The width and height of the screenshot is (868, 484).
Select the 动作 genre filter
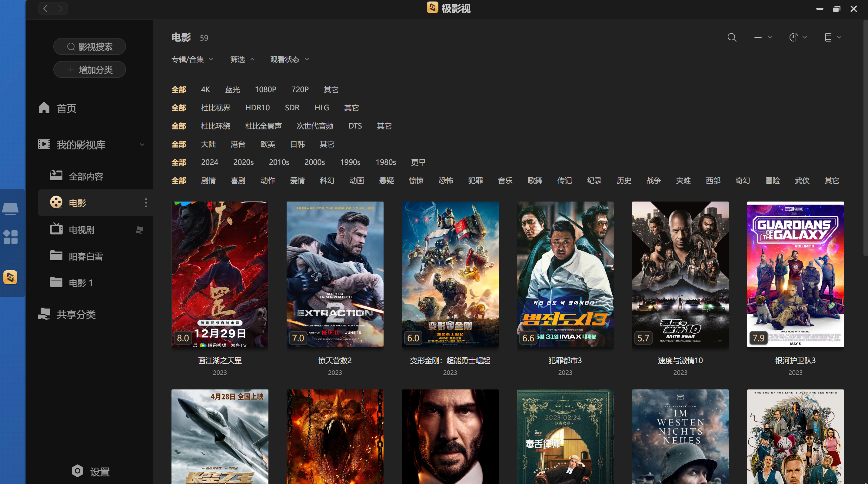click(268, 180)
